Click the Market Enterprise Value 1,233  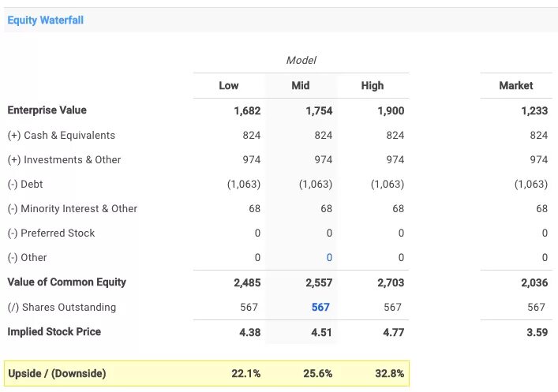[x=534, y=110]
